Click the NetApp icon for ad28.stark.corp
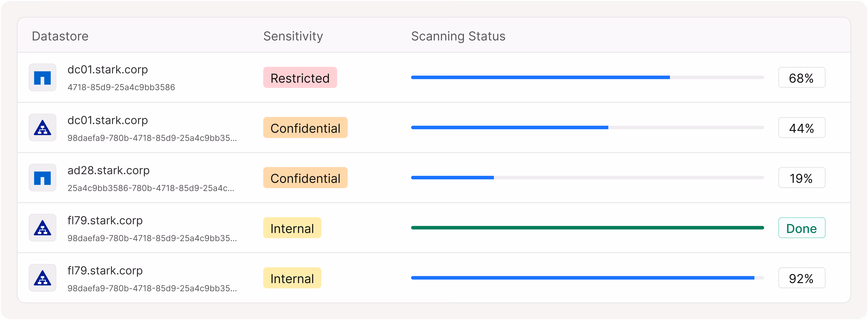This screenshot has width=868, height=320. [x=42, y=178]
